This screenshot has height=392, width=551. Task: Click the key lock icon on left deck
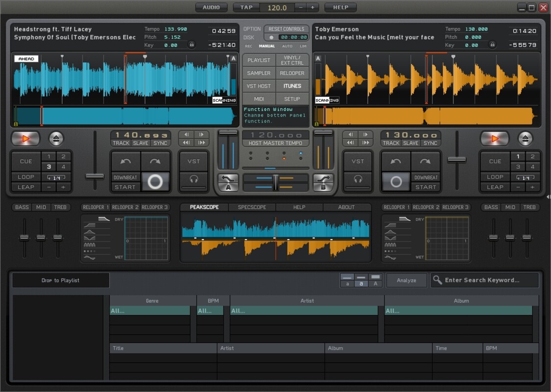(x=192, y=45)
